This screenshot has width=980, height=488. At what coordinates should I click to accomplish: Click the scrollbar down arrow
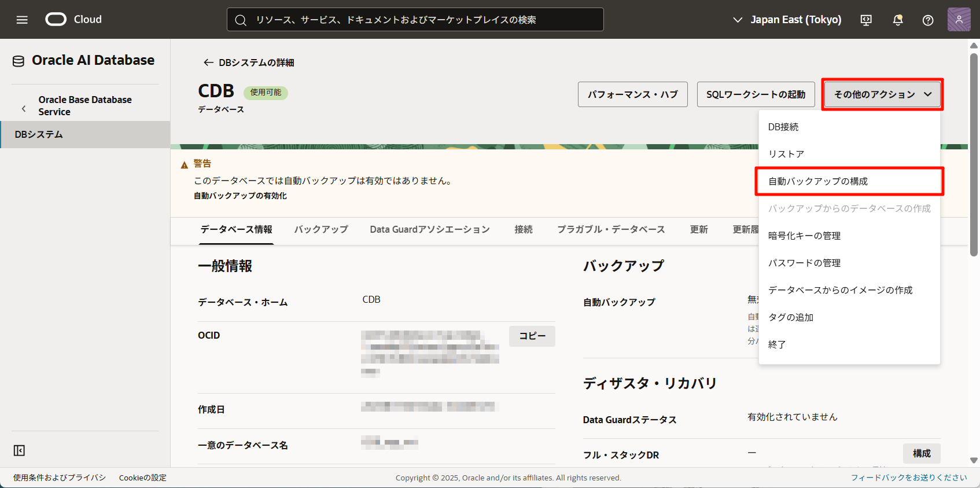point(974,461)
